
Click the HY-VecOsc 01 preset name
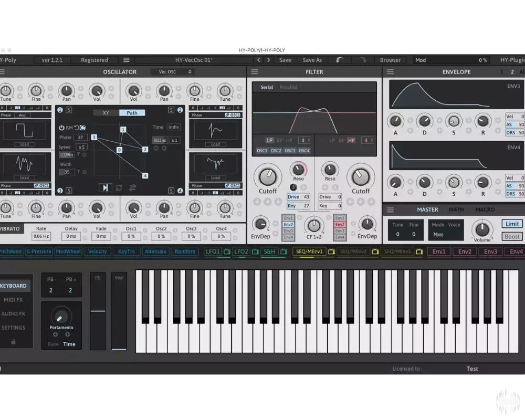click(194, 60)
